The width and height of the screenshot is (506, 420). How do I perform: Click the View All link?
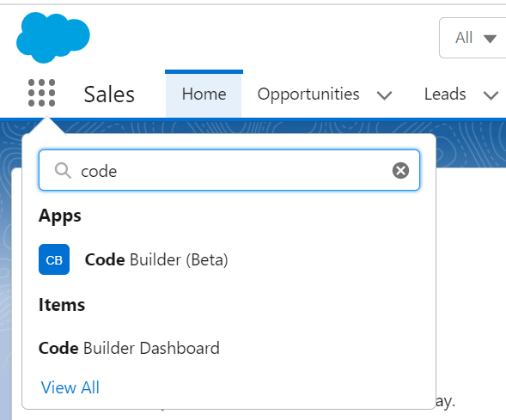click(x=70, y=387)
